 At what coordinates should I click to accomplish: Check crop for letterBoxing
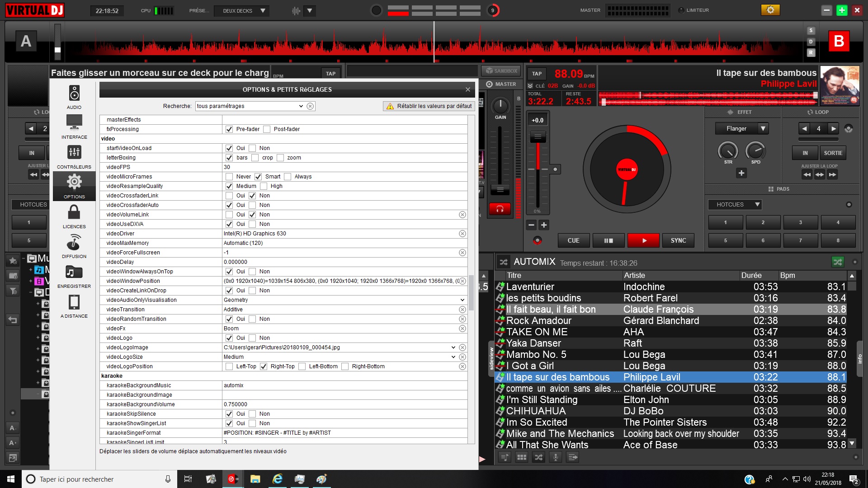255,158
